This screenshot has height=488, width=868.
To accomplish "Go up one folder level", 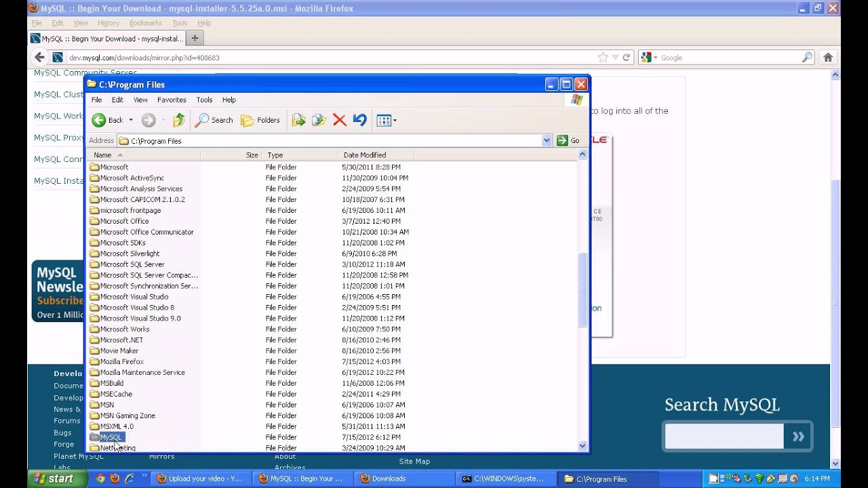I will click(178, 120).
